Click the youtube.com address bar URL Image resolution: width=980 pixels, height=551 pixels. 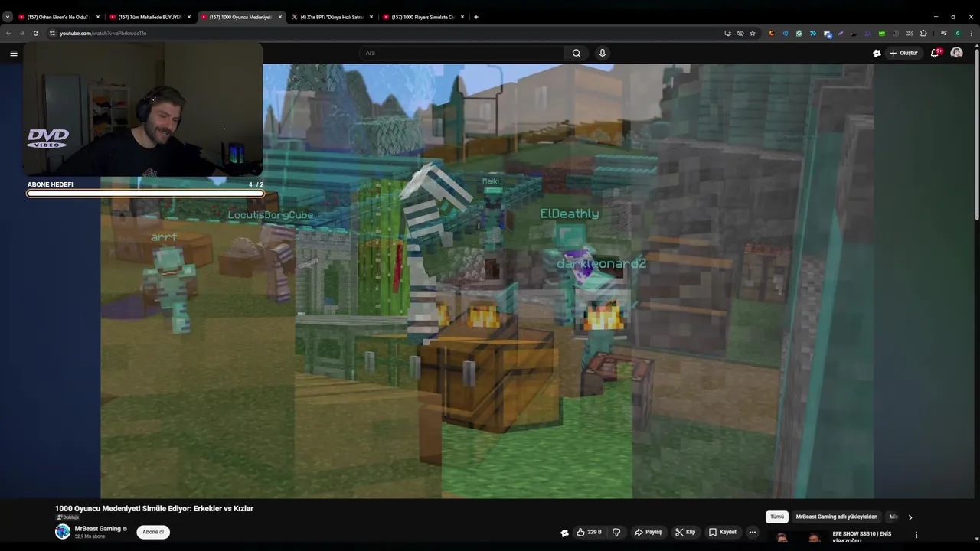tap(103, 33)
